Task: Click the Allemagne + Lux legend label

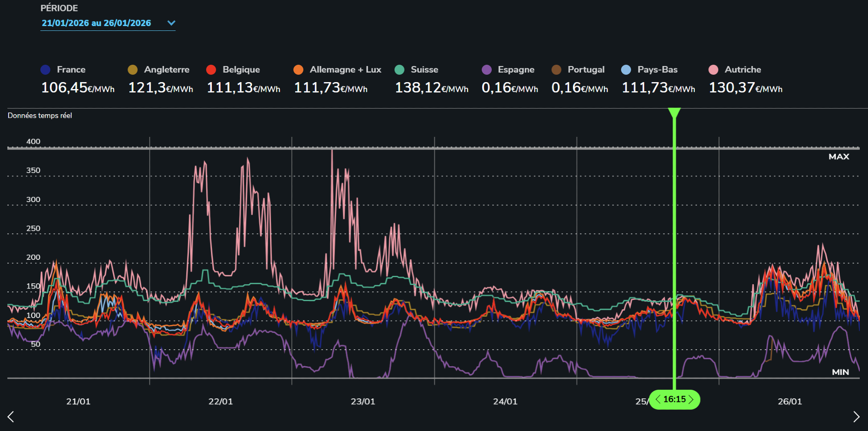Action: (345, 70)
